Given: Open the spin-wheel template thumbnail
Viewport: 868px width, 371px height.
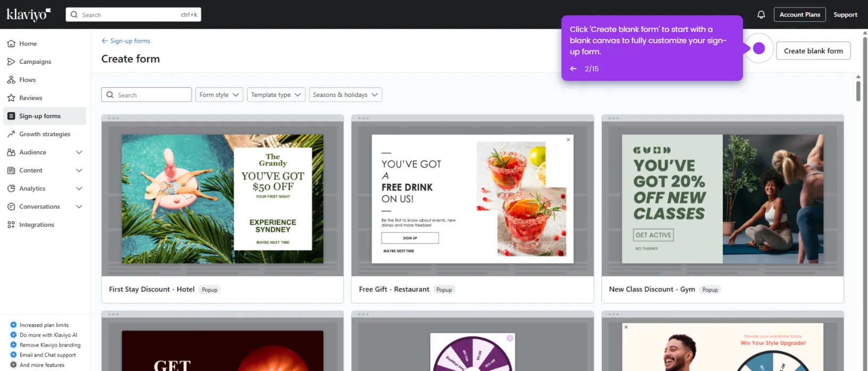Looking at the screenshot, I should 473,341.
